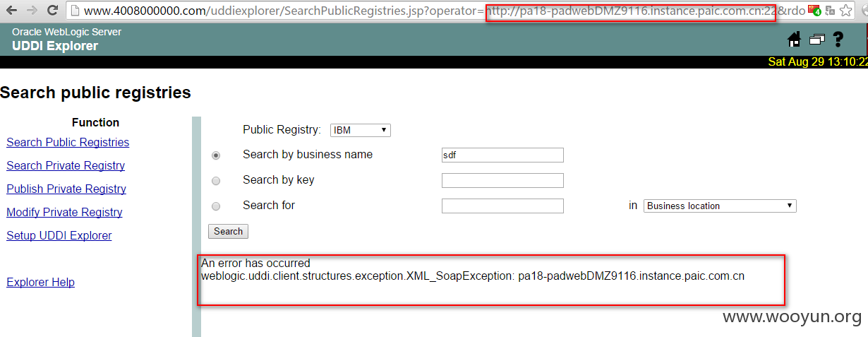
Task: Select the Search by business name radio button
Action: pos(216,155)
